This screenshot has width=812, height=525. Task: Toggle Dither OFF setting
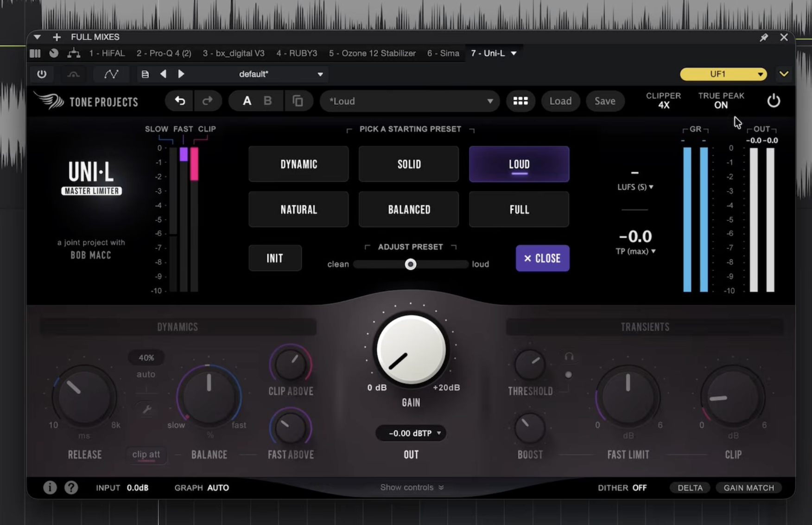tap(622, 488)
